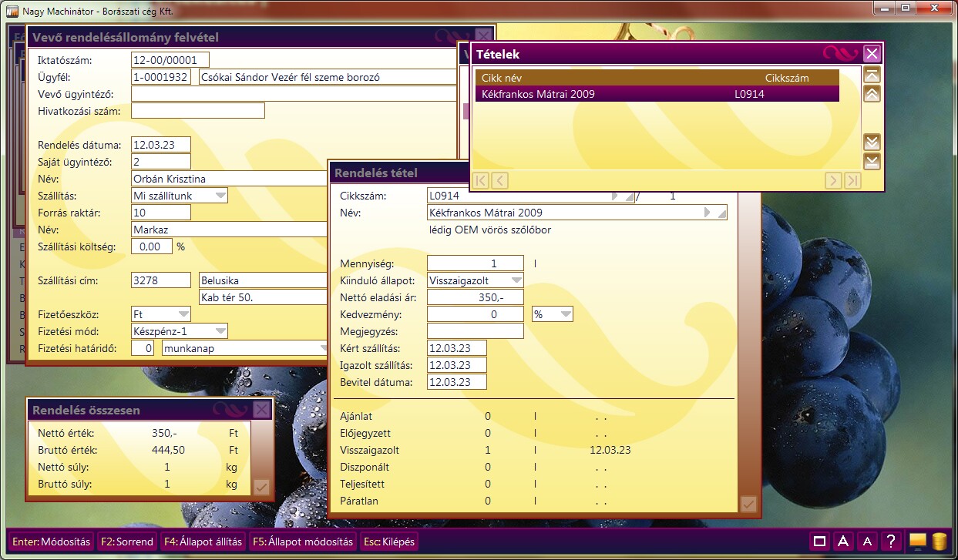Page up in the Tételek list
The height and width of the screenshot is (560, 958).
coord(872,94)
